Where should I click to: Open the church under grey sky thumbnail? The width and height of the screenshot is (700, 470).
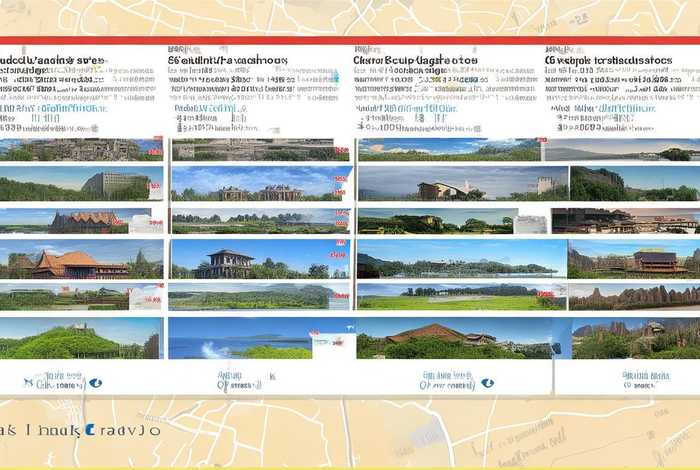click(463, 183)
